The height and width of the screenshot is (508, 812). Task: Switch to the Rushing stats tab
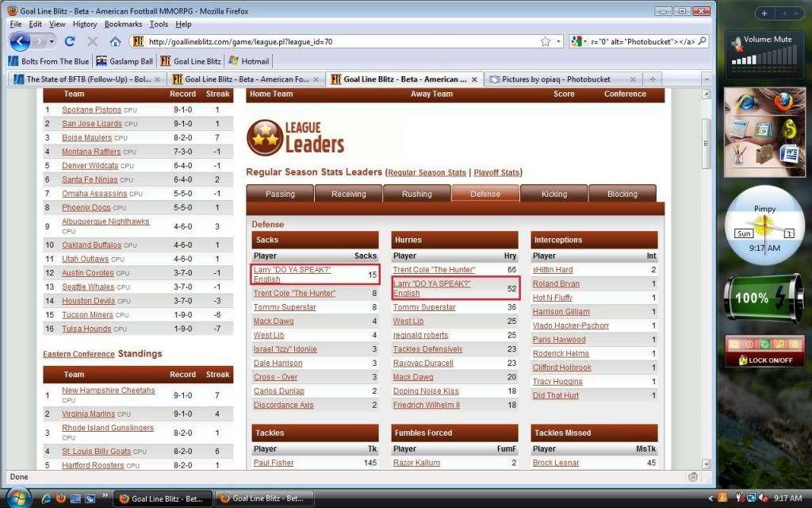coord(416,194)
